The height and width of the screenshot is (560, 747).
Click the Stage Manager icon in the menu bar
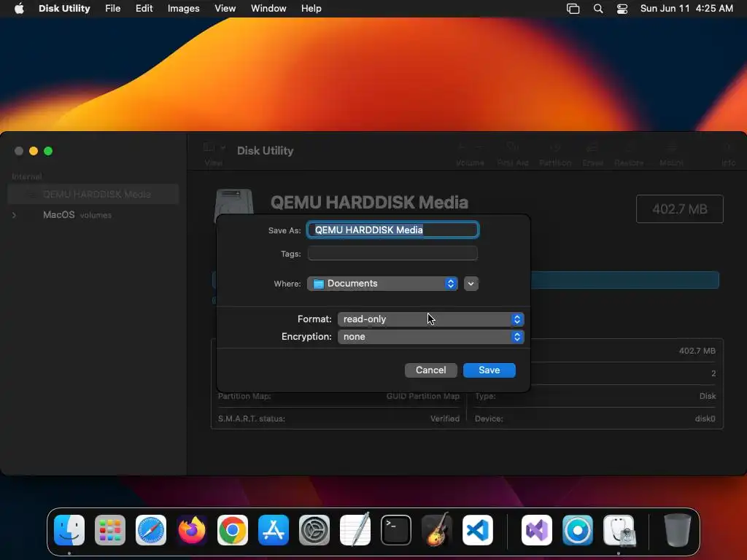(x=573, y=9)
